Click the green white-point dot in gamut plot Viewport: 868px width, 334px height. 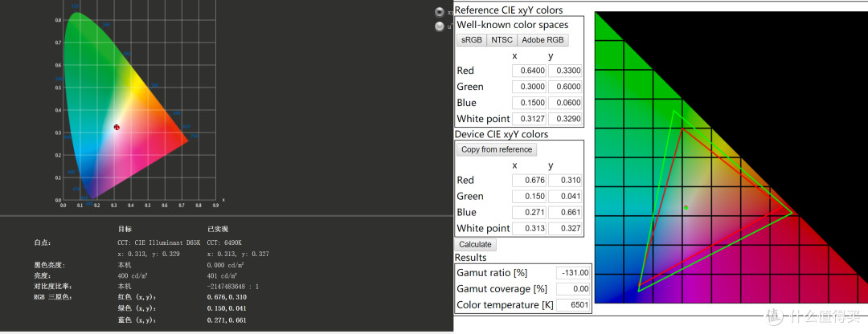pos(686,208)
